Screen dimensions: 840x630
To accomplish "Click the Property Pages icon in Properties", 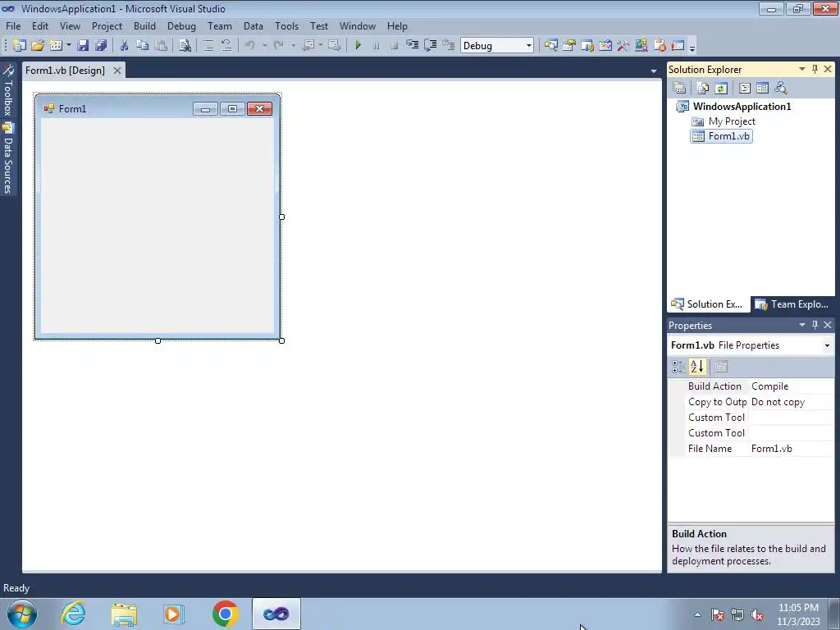I will pos(721,367).
